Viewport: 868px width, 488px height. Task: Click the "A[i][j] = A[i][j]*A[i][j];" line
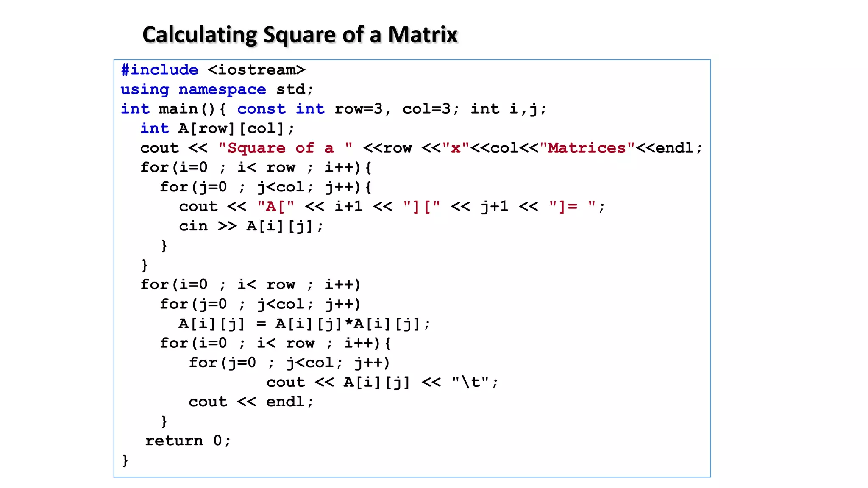point(304,324)
